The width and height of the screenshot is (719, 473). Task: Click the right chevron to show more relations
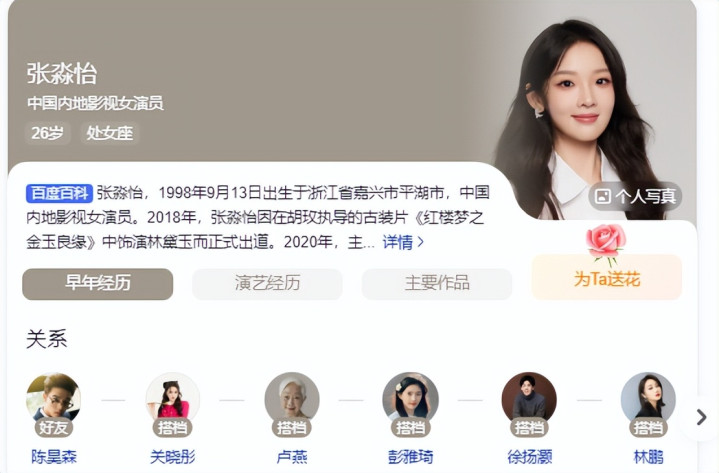[x=701, y=418]
